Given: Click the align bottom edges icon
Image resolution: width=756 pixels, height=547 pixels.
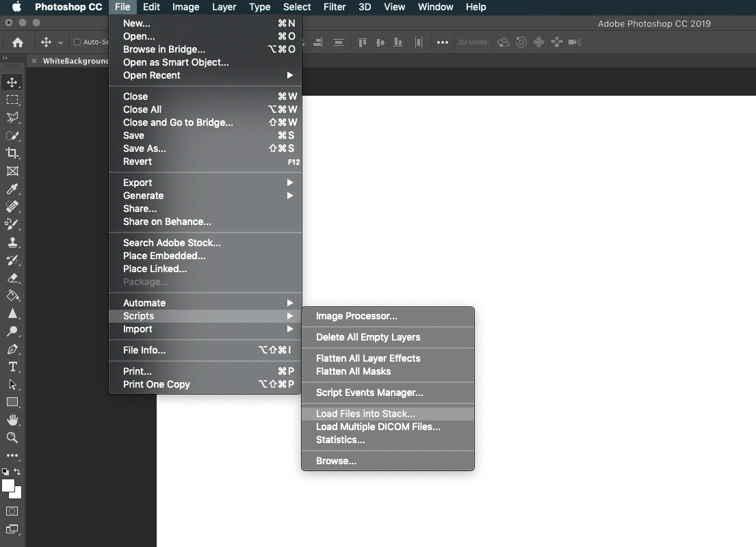Looking at the screenshot, I should (398, 42).
